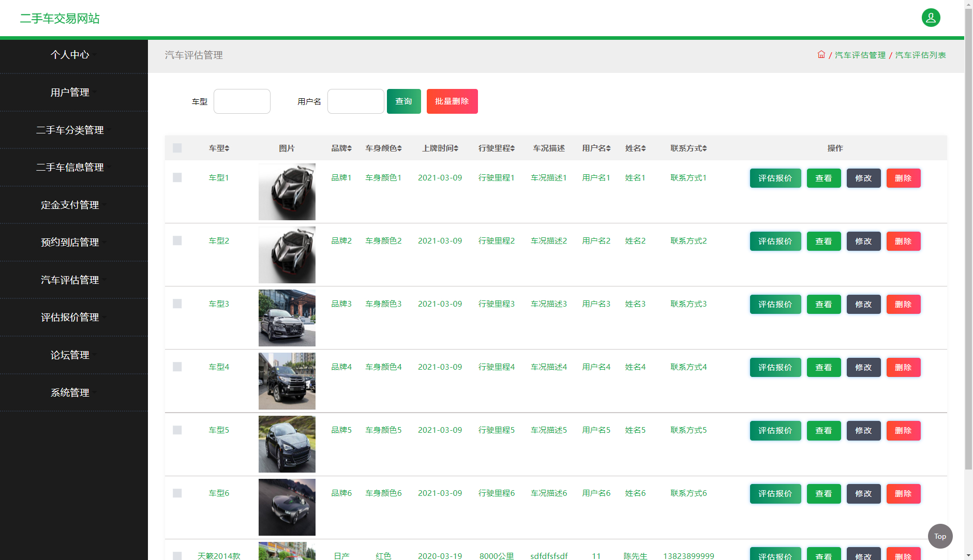Click 修改 for 车型3 row

pyautogui.click(x=863, y=304)
